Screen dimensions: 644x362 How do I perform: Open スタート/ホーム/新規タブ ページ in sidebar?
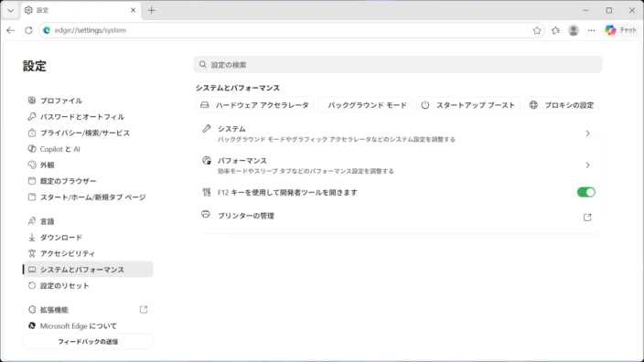pyautogui.click(x=88, y=197)
